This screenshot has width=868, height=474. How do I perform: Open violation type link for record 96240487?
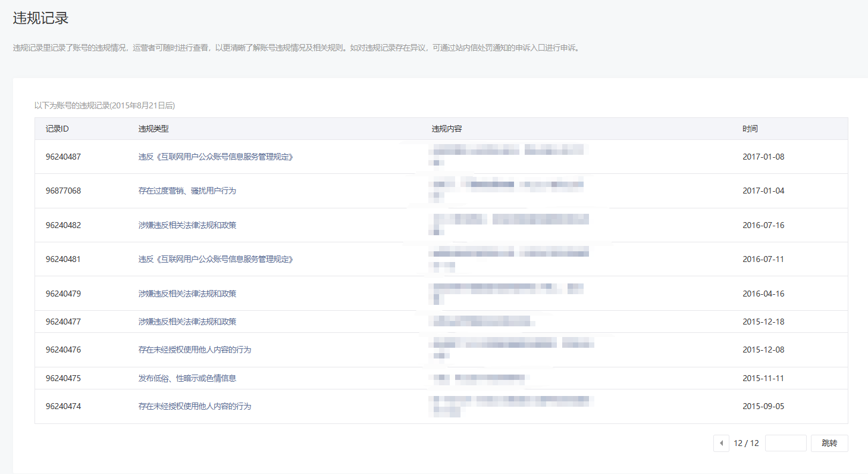pyautogui.click(x=216, y=157)
